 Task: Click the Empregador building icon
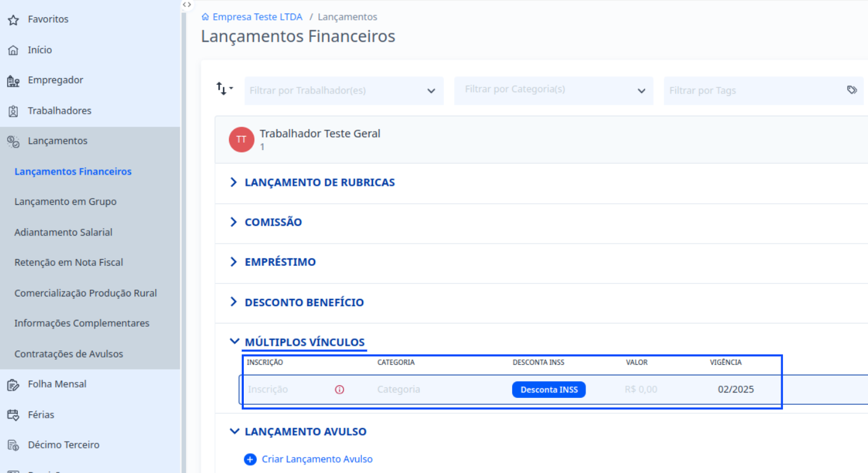(x=13, y=81)
